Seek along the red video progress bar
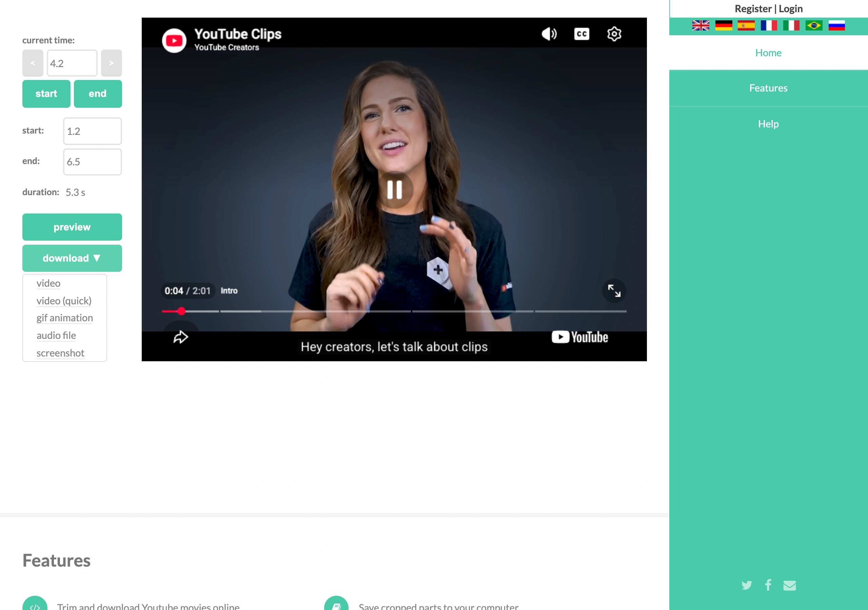The height and width of the screenshot is (610, 868). coord(394,311)
